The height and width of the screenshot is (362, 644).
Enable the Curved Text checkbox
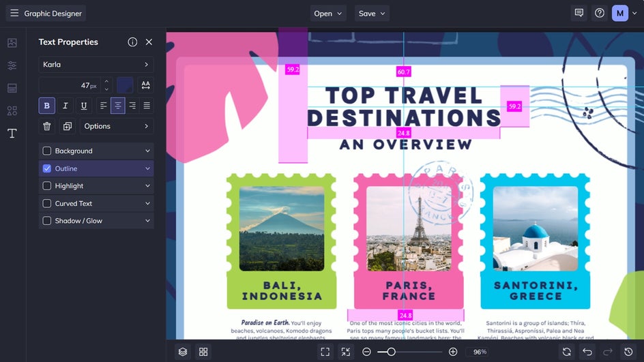tap(47, 203)
